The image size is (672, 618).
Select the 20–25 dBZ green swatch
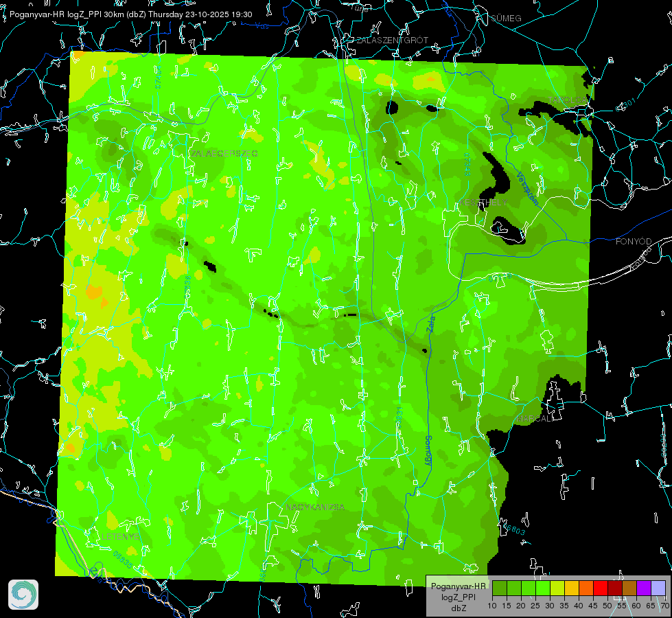coord(529,588)
